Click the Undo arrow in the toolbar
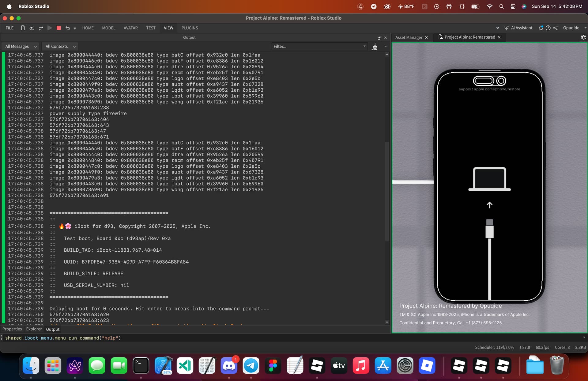The height and width of the screenshot is (381, 588). point(67,28)
